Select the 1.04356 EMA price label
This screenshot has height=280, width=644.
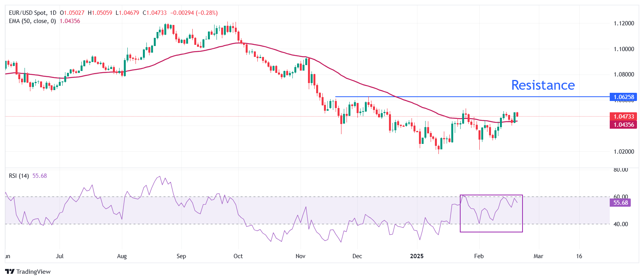(623, 125)
